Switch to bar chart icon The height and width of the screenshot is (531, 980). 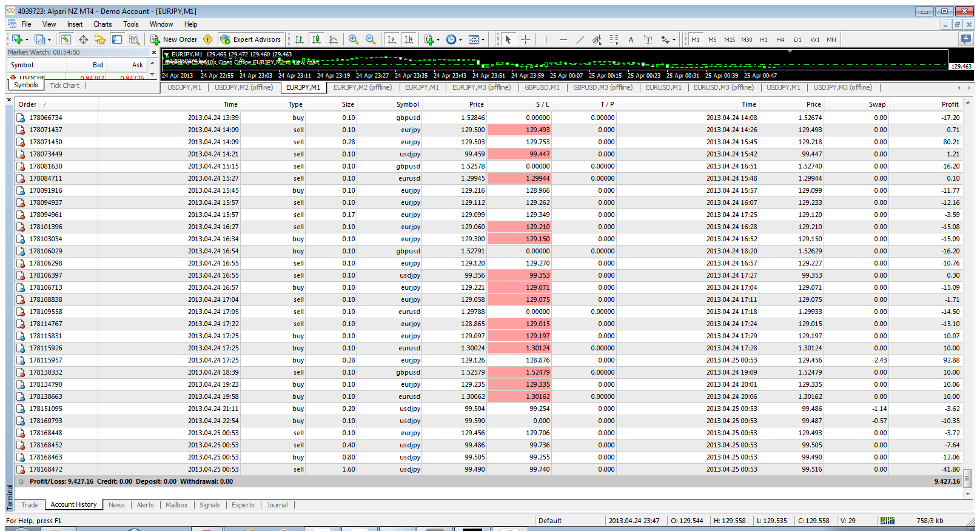click(300, 39)
